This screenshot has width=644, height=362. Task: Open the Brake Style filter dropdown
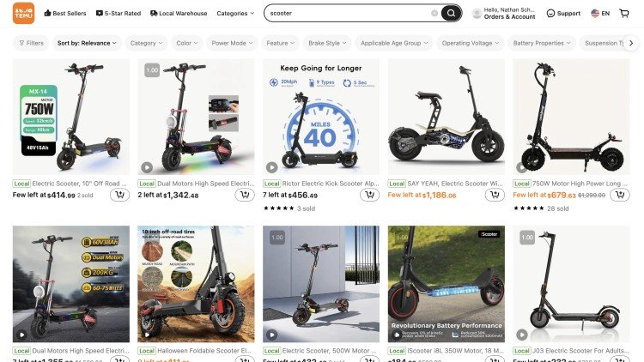327,43
